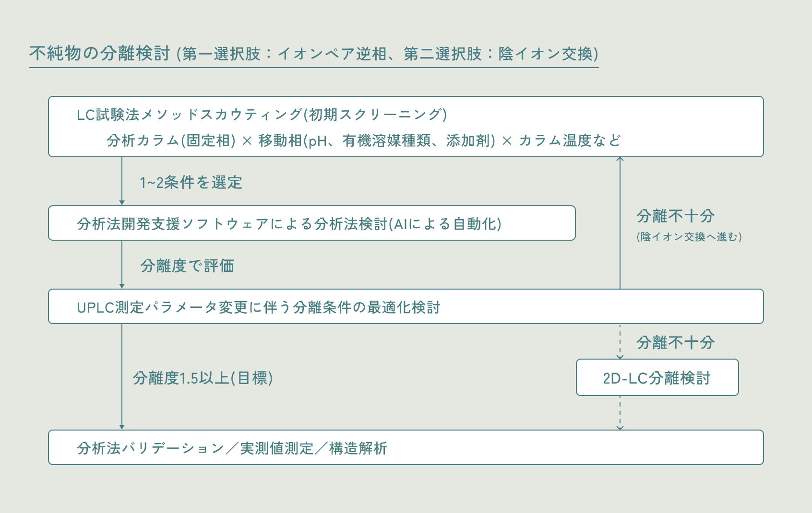Select the UPLC測定パラメータ変更 box
Screen dimensions: 812x513
(x=406, y=306)
